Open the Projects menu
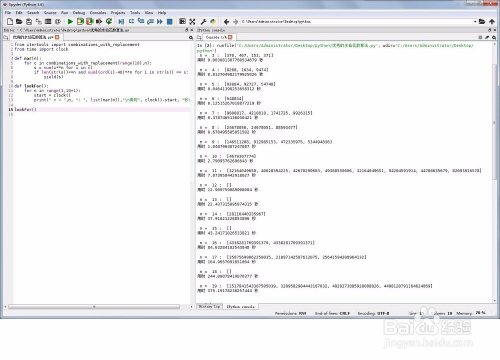The width and height of the screenshot is (500, 360). point(118,13)
